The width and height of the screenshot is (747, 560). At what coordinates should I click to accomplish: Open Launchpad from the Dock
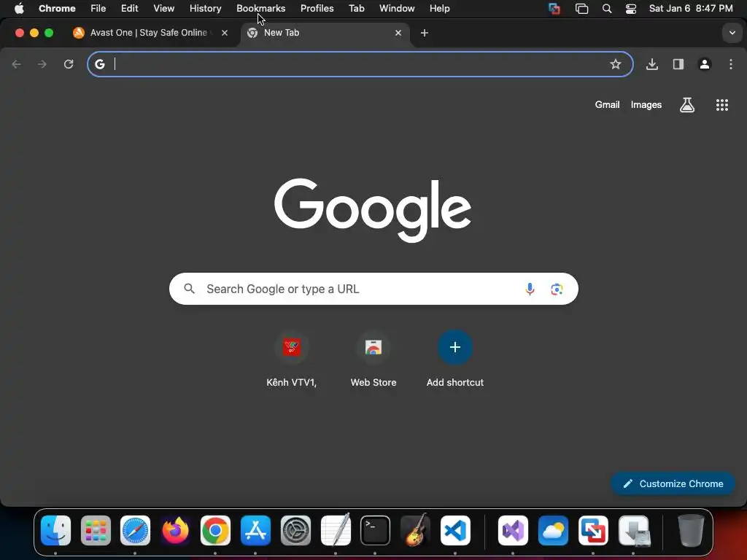pyautogui.click(x=96, y=531)
